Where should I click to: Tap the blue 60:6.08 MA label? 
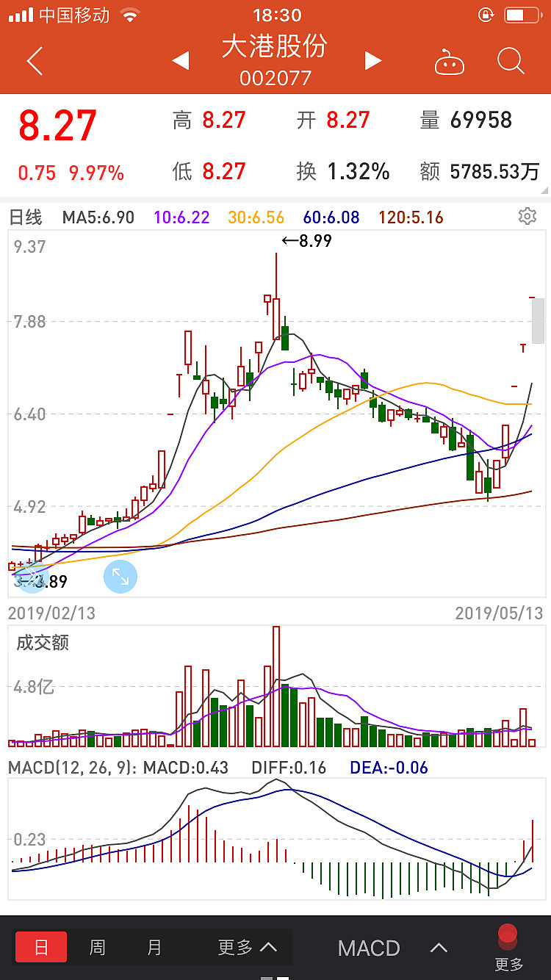[331, 217]
